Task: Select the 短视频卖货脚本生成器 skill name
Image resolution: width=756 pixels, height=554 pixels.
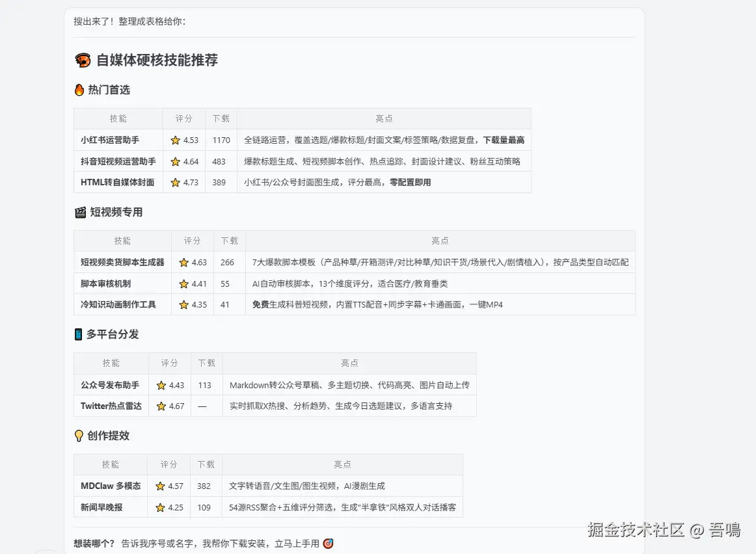Action: click(122, 262)
